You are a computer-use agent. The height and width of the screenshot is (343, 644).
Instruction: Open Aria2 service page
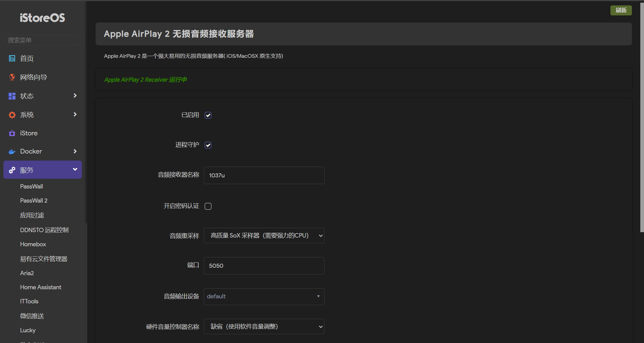(x=27, y=273)
